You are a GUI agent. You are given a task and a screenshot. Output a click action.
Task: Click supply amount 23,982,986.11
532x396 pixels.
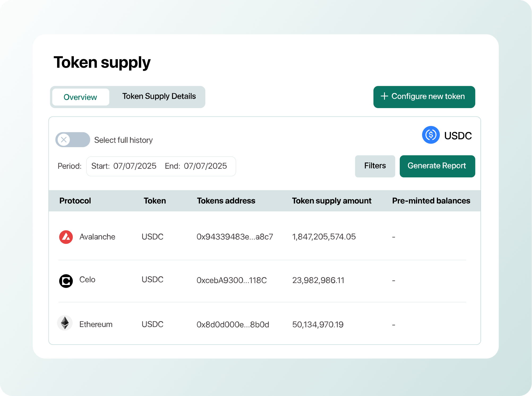(318, 280)
